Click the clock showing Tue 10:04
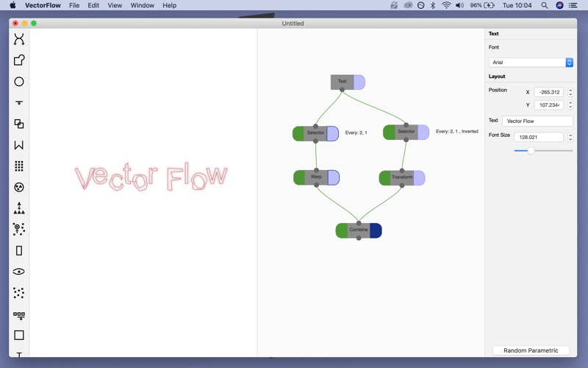Image resolution: width=588 pixels, height=368 pixels. [x=517, y=5]
